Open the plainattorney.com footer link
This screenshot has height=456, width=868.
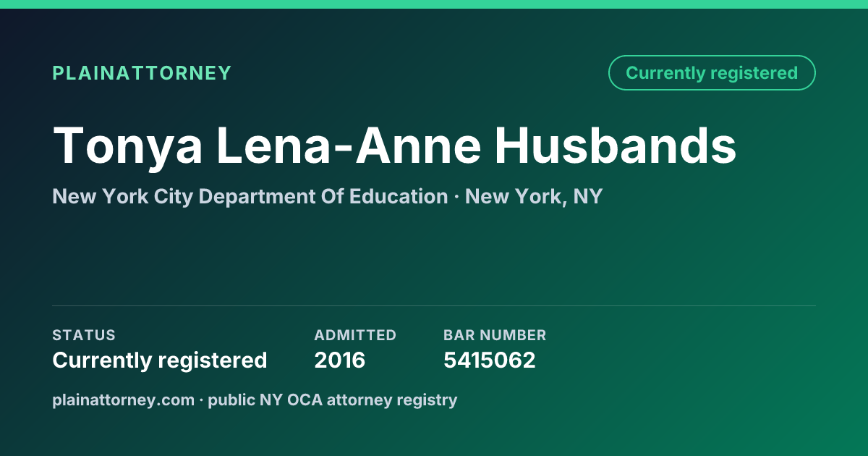pyautogui.click(x=124, y=400)
